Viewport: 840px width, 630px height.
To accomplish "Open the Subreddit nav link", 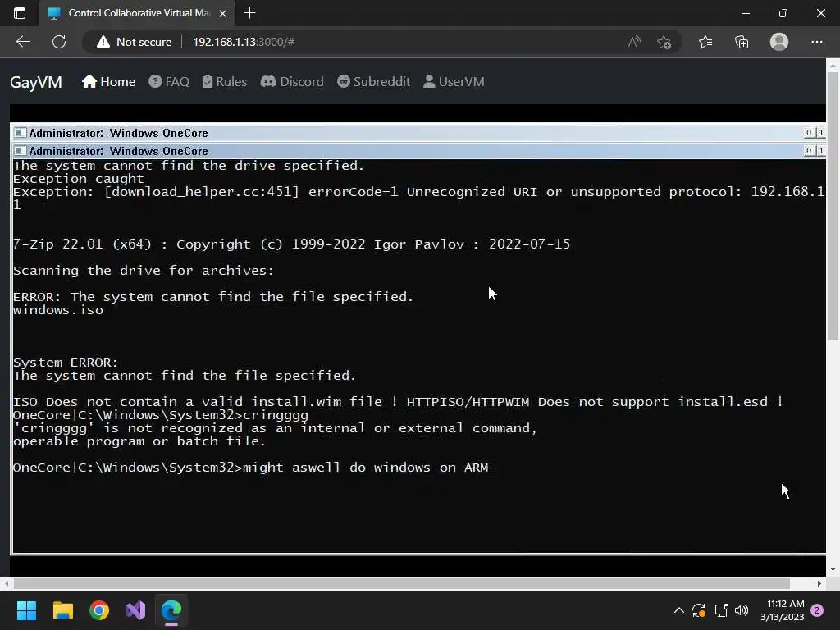I will coord(374,81).
